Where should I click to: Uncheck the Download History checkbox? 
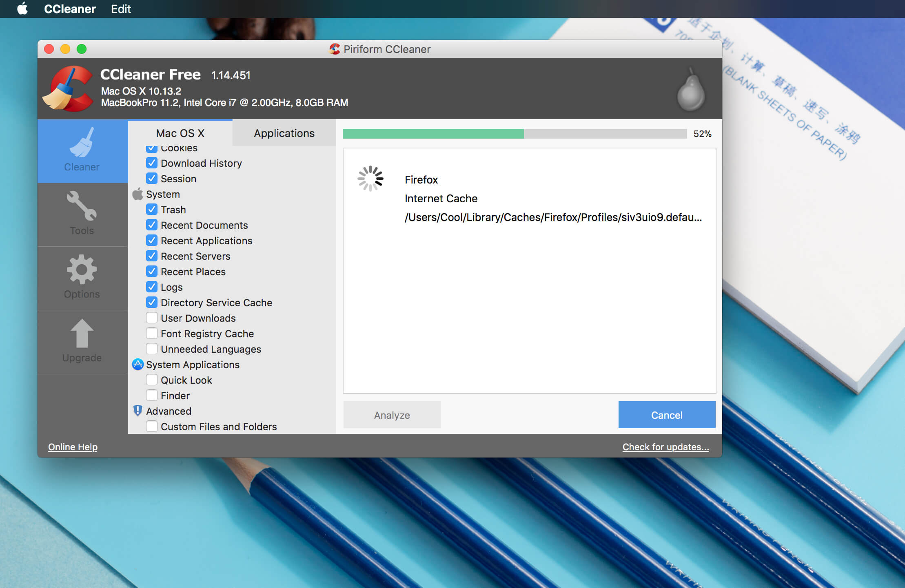(152, 163)
